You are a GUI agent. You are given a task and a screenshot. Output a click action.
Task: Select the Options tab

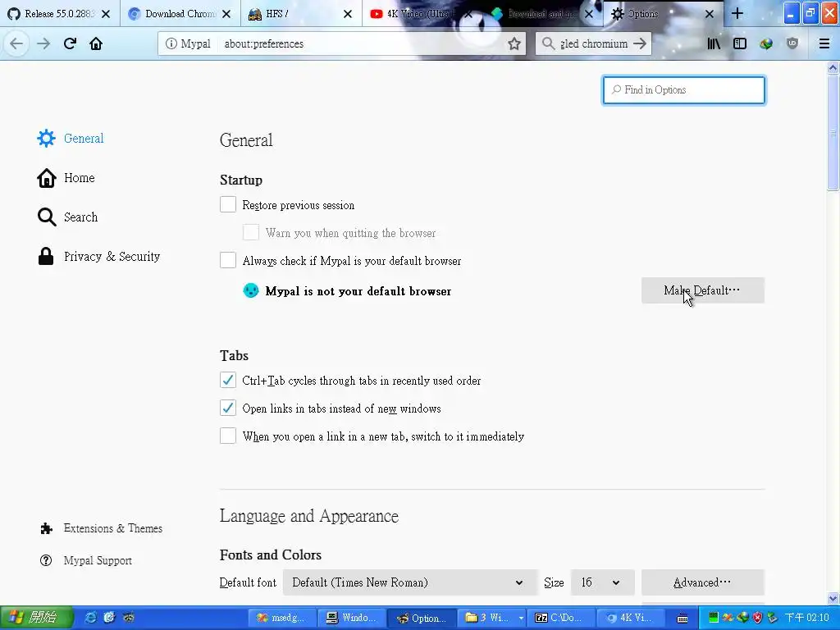(x=663, y=13)
